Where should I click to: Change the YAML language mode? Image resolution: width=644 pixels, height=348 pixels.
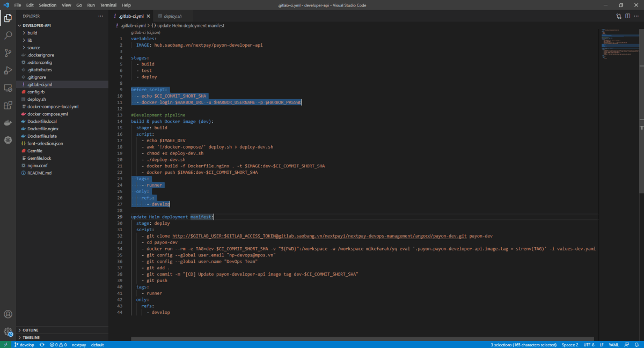point(614,345)
